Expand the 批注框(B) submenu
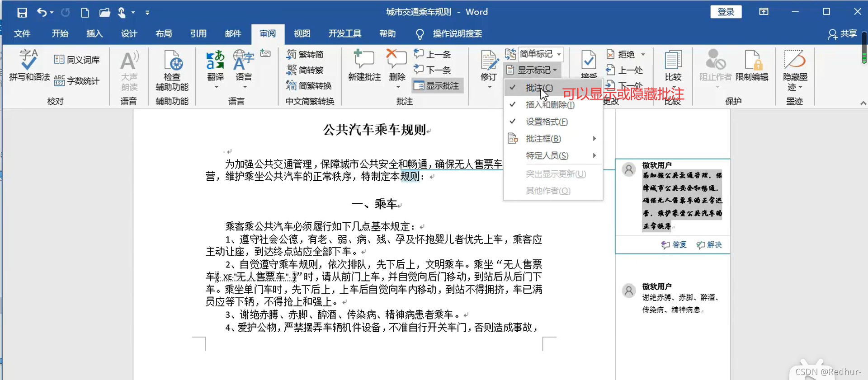 (553, 139)
